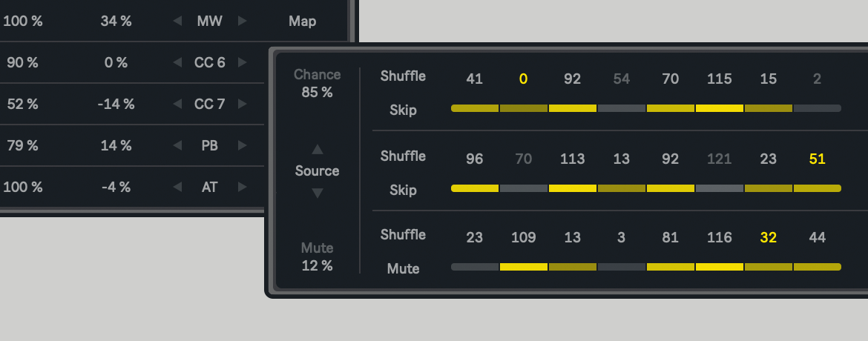Click the Chance 85 % value

click(317, 93)
